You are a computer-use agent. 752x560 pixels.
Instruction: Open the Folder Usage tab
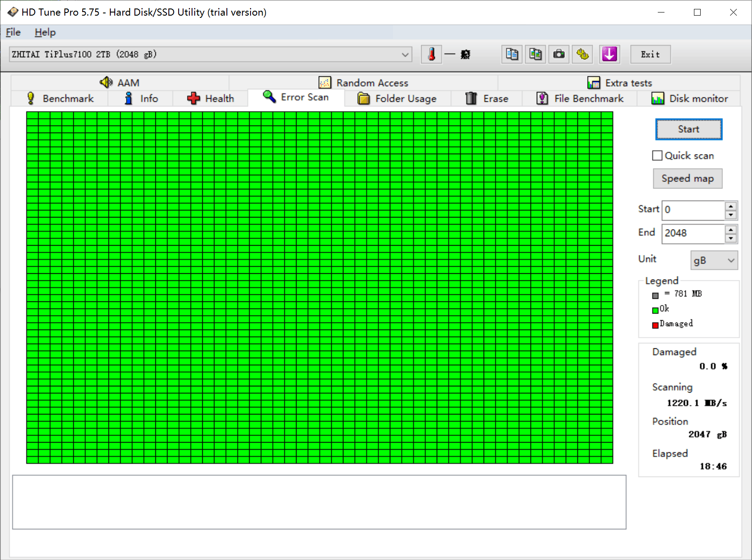pyautogui.click(x=397, y=98)
